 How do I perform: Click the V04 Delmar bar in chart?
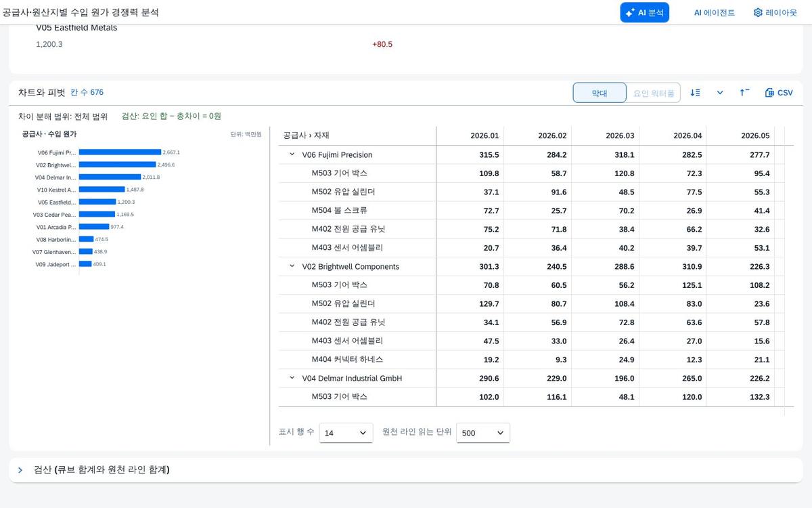point(110,177)
